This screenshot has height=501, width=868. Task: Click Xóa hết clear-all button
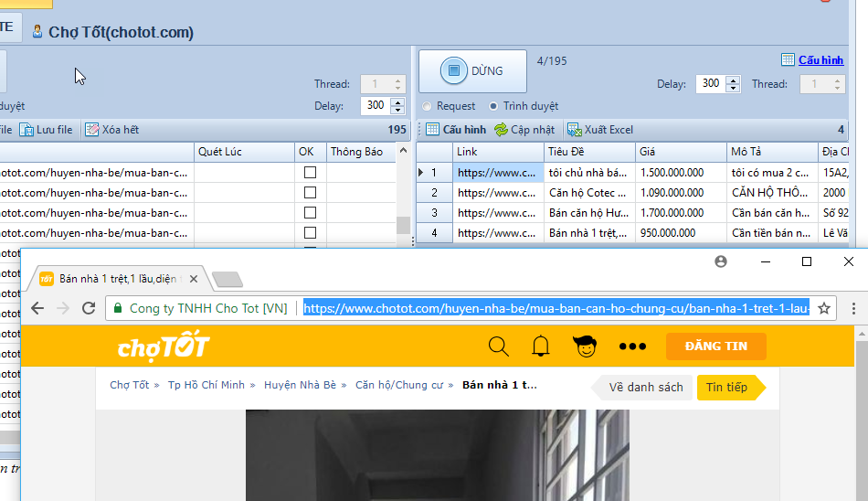[111, 130]
